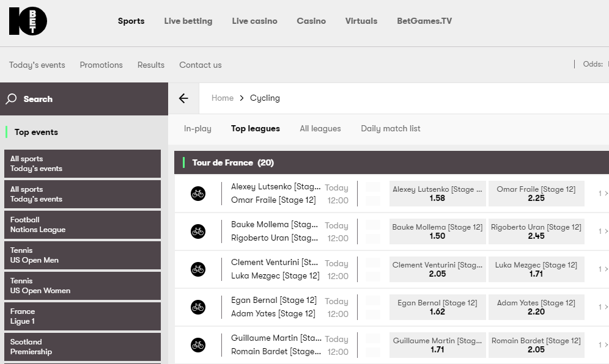Go to Live casino
The width and height of the screenshot is (609, 364).
click(x=255, y=21)
